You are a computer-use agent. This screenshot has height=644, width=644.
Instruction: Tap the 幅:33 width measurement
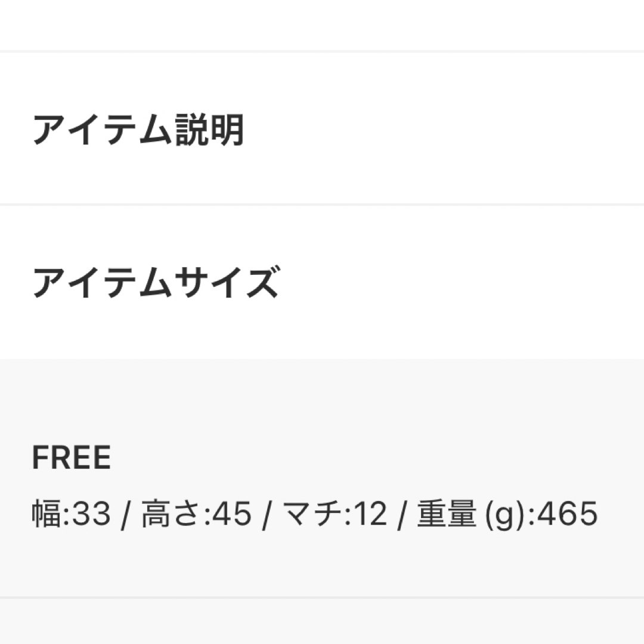pos(72,513)
